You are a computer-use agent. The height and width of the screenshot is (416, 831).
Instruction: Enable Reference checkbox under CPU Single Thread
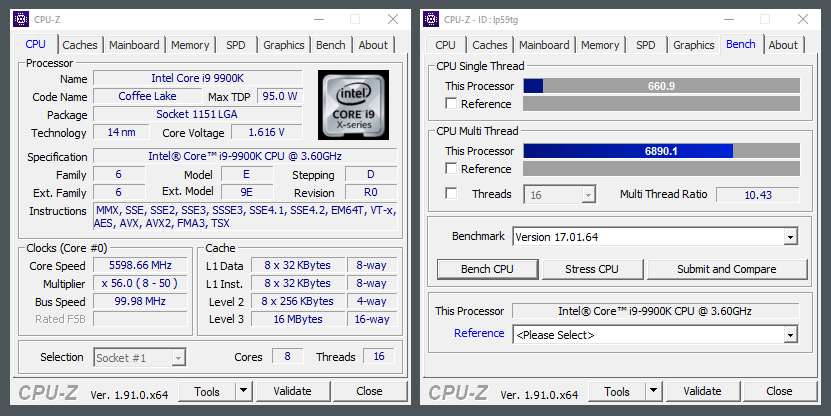point(451,104)
